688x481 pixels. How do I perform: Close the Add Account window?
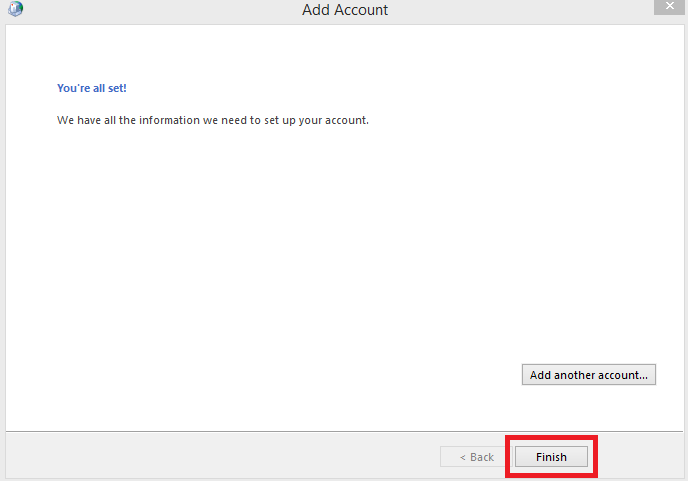tap(669, 6)
